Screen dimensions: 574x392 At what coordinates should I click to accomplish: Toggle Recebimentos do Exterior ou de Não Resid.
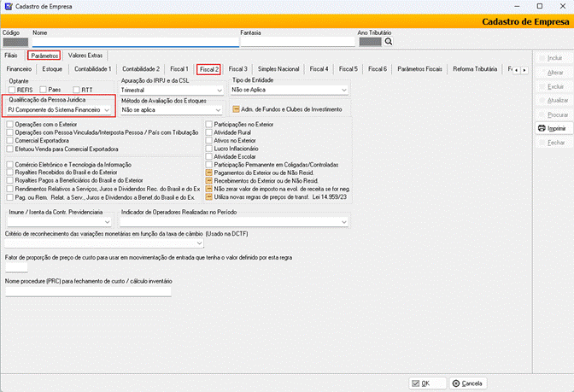pos(208,180)
